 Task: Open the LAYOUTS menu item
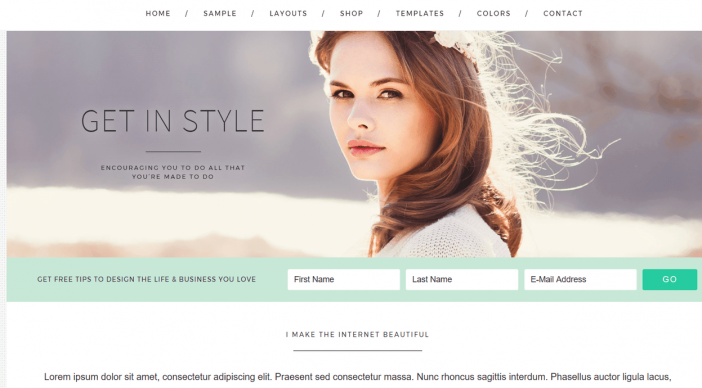coord(288,13)
